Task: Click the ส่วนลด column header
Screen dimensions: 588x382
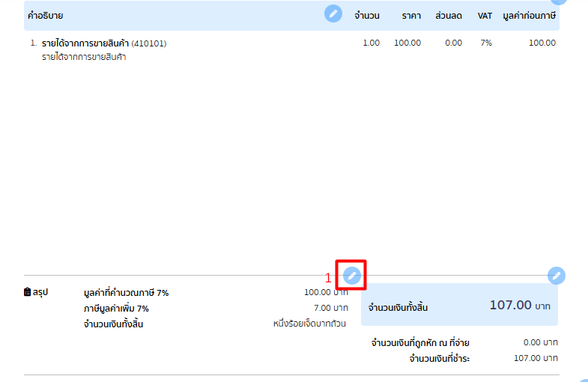Action: coord(449,16)
